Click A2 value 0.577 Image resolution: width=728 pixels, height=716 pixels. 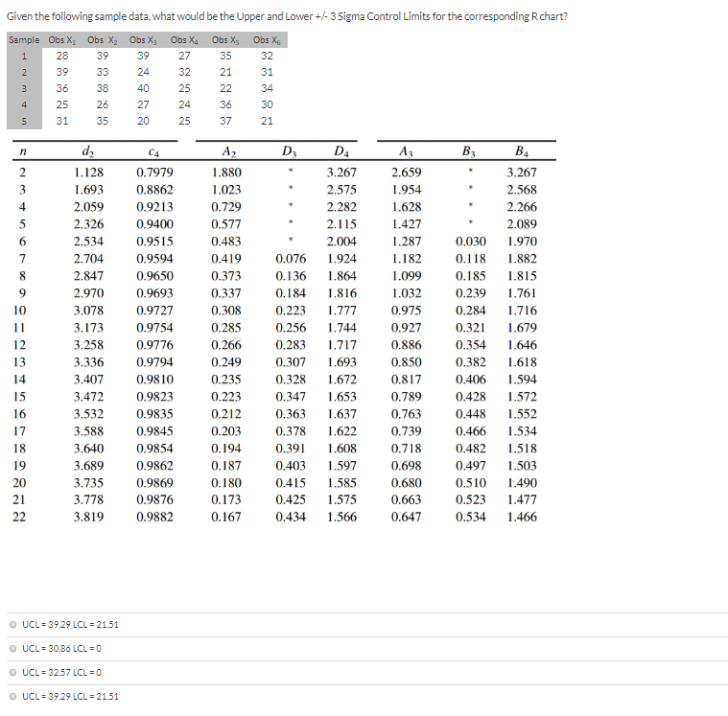coord(226,224)
